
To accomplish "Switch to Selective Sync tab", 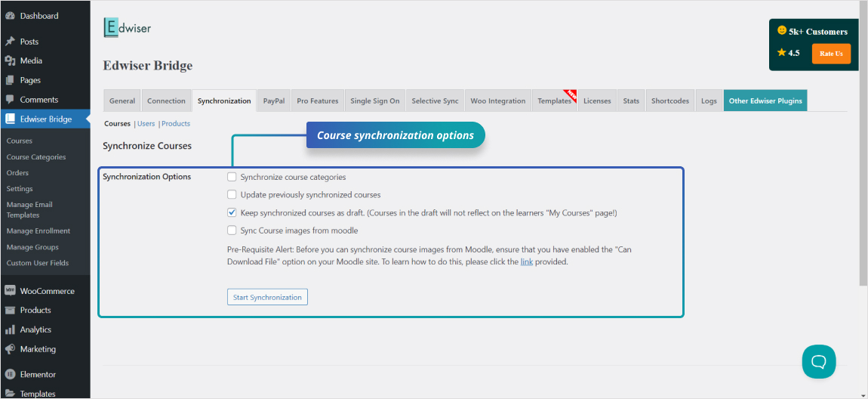I will [435, 101].
